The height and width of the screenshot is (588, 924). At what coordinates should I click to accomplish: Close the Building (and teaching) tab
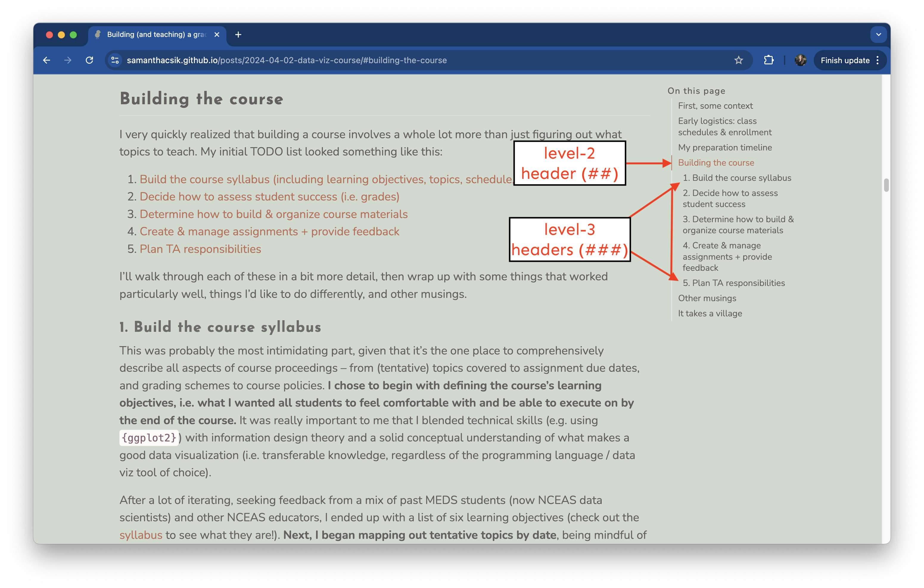[x=217, y=35]
